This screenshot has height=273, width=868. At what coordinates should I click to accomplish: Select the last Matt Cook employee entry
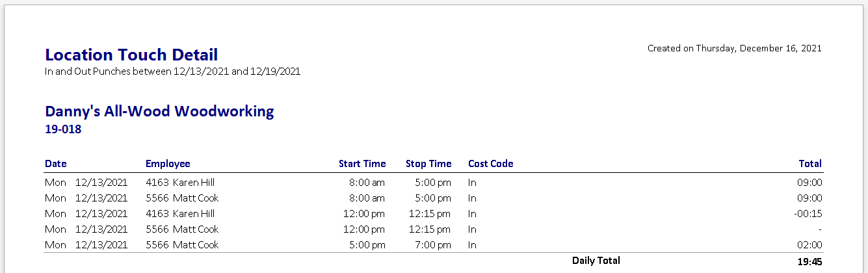tap(183, 245)
